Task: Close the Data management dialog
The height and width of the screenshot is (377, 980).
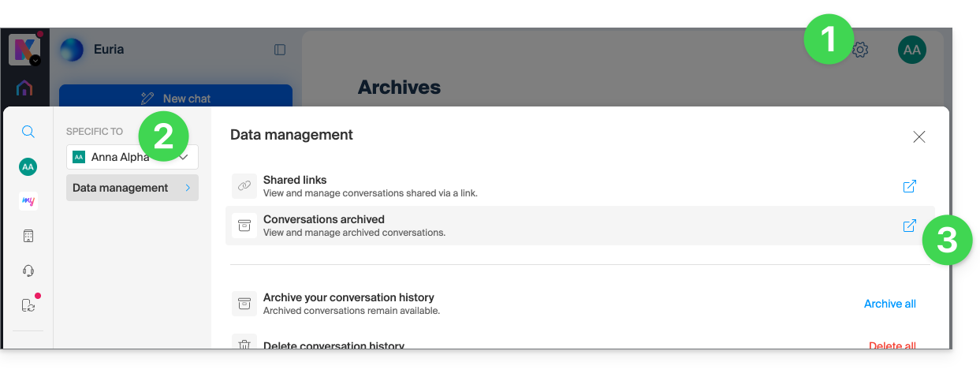Action: [919, 136]
